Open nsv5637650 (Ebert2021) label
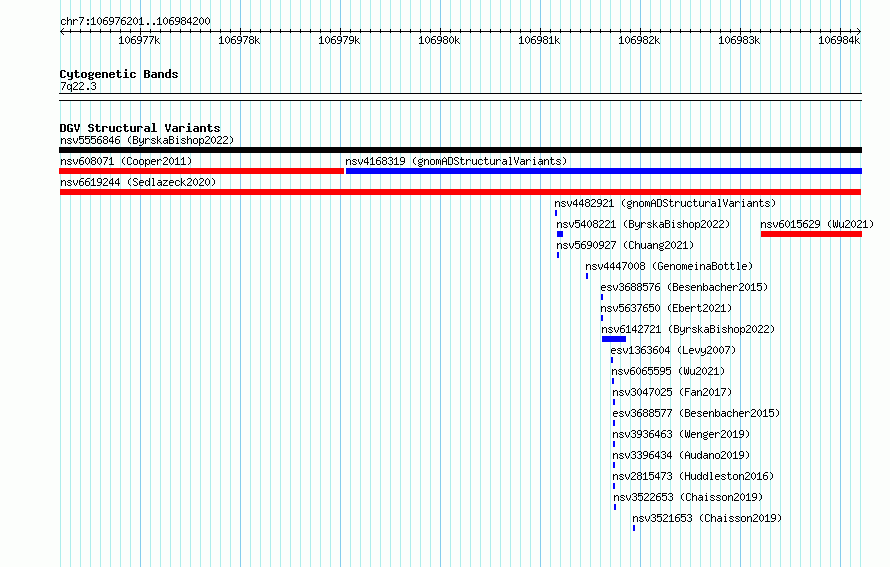 pyautogui.click(x=666, y=308)
